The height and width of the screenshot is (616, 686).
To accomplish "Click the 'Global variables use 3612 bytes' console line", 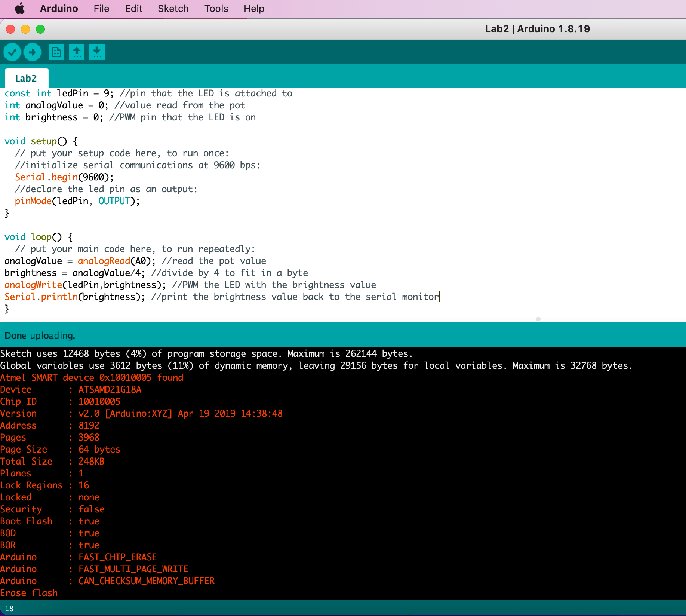I will point(316,365).
